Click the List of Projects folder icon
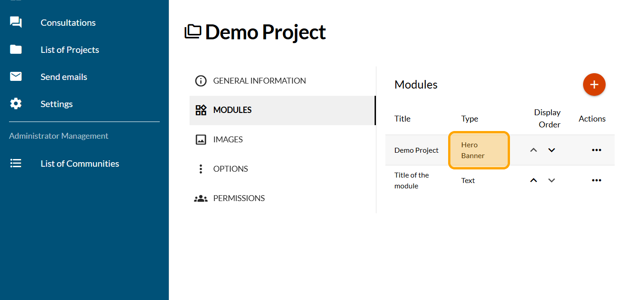Image resolution: width=644 pixels, height=300 pixels. (16, 50)
